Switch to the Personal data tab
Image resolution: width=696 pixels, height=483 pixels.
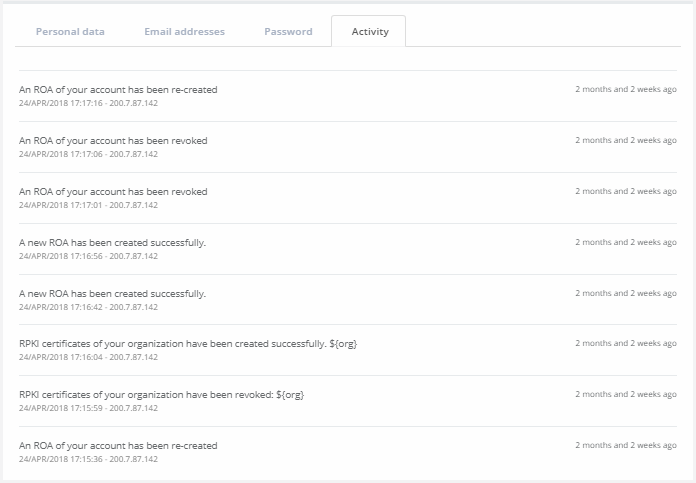pyautogui.click(x=70, y=31)
